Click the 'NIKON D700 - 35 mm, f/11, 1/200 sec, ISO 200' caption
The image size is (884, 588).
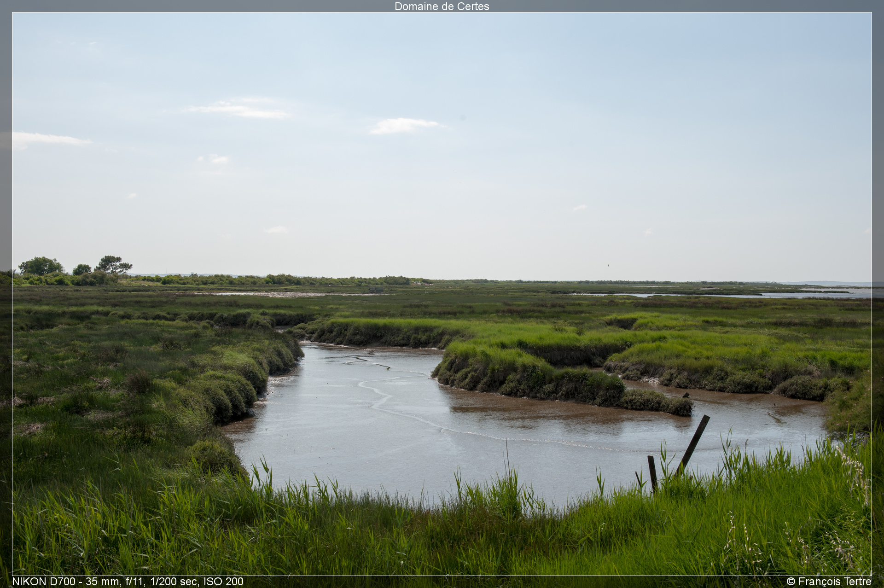click(x=128, y=582)
